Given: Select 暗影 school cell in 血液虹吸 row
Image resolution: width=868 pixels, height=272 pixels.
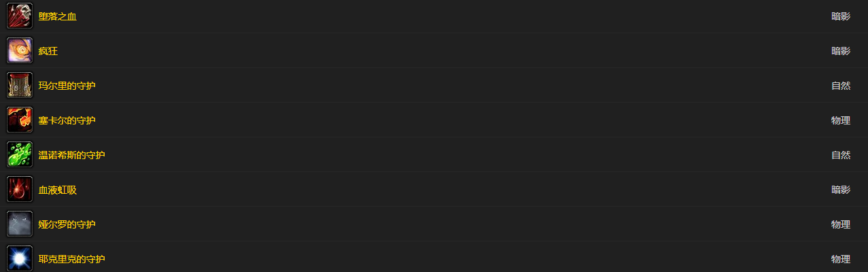Looking at the screenshot, I should pos(841,190).
